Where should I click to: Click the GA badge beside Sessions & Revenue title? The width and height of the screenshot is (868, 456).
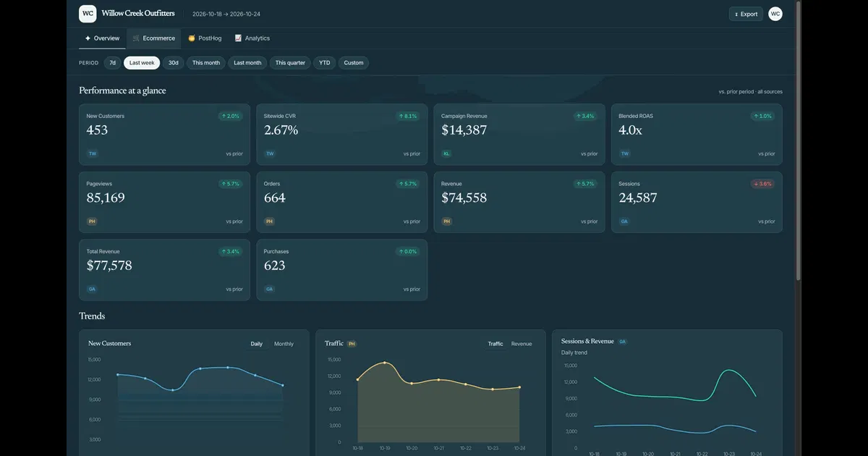(x=622, y=342)
